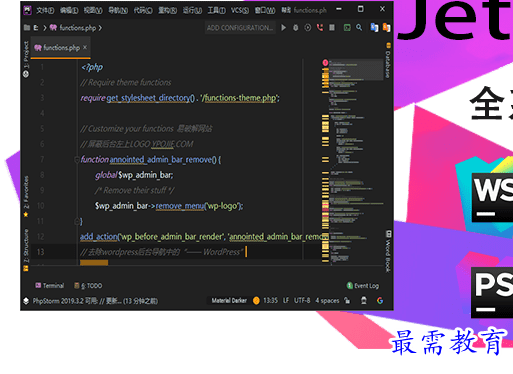Click line number 13 in gutter
This screenshot has height=374, width=513.
coord(40,252)
